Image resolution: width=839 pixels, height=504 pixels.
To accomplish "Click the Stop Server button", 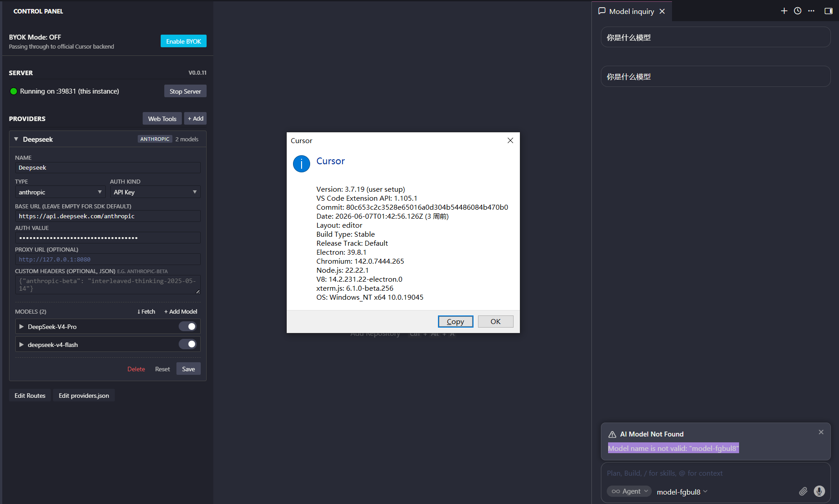I will 185,91.
